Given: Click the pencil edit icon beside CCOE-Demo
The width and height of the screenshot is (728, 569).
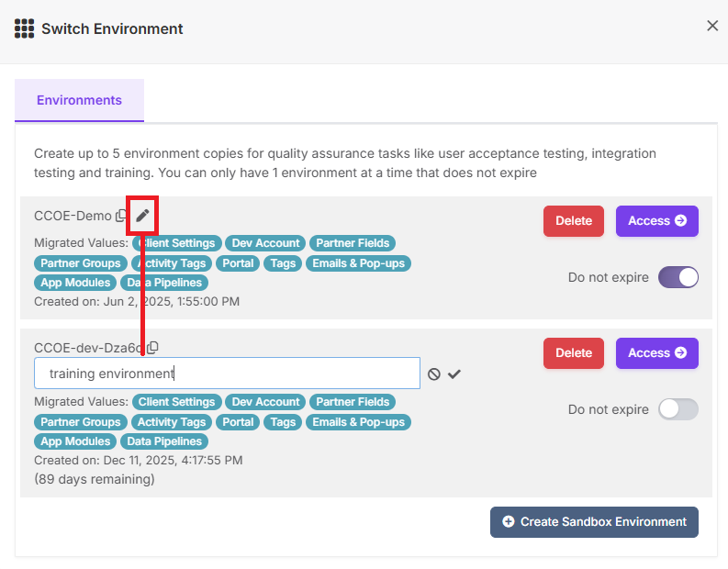Looking at the screenshot, I should click(142, 216).
